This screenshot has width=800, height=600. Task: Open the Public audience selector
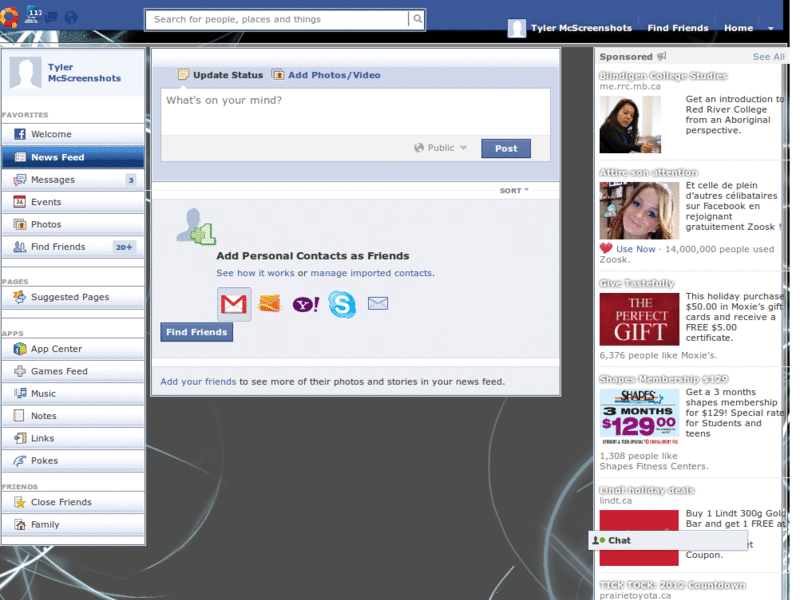[440, 147]
